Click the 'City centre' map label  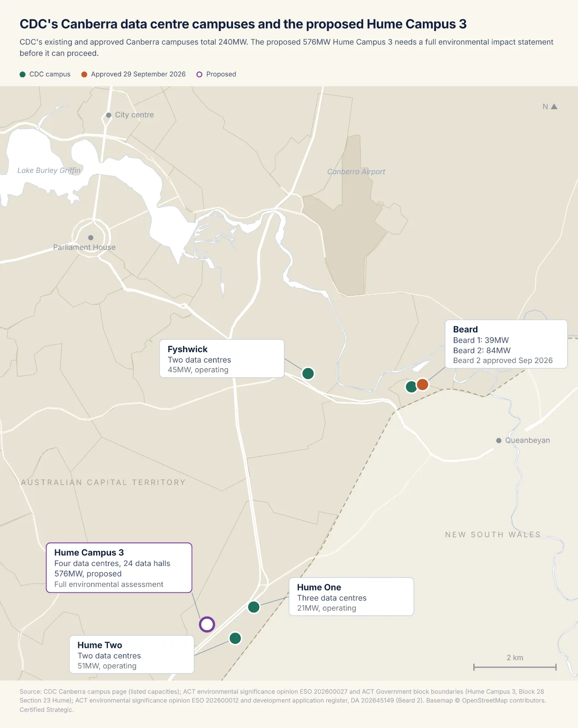pyautogui.click(x=134, y=115)
